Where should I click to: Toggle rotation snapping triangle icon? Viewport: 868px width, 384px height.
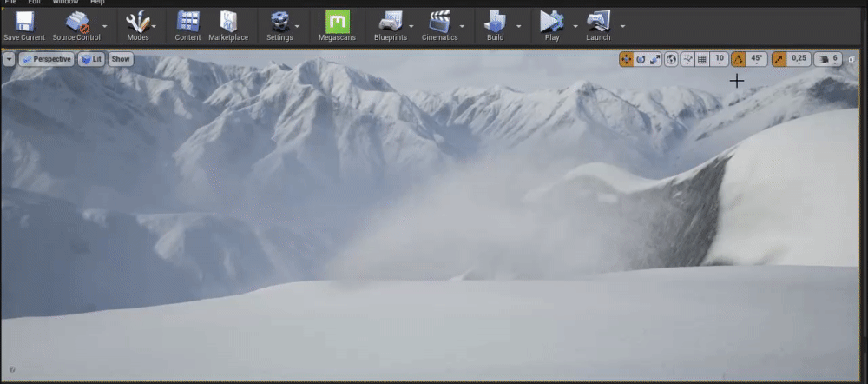click(x=738, y=59)
